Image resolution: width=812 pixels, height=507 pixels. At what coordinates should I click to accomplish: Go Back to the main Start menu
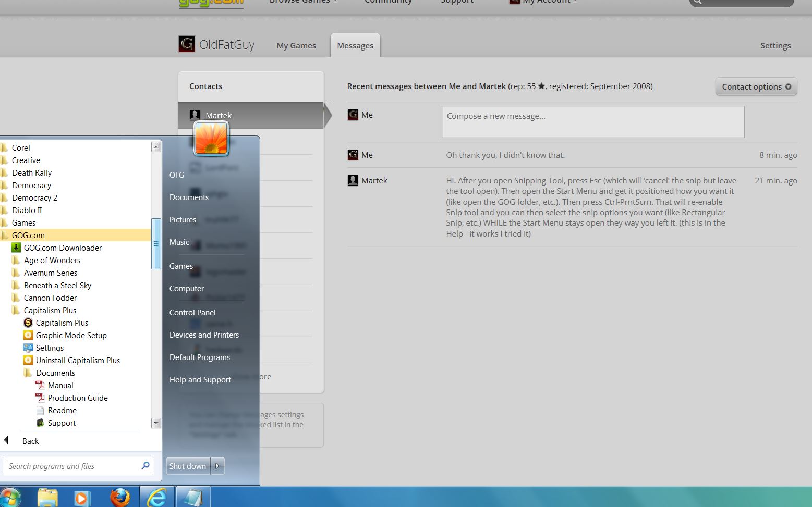pyautogui.click(x=30, y=441)
